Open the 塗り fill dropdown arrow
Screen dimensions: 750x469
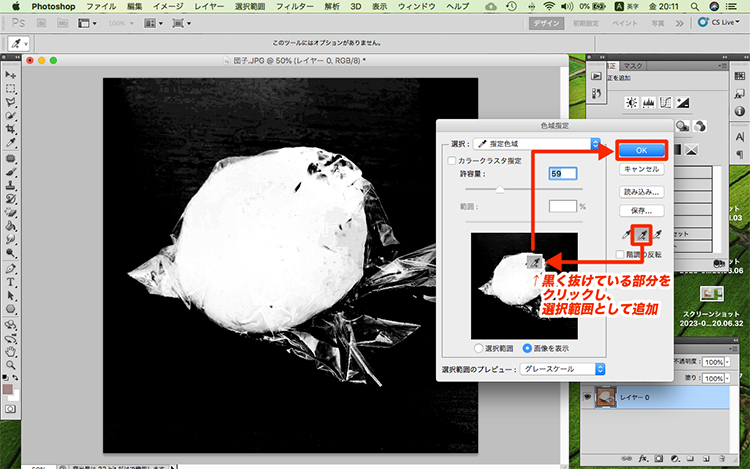[727, 378]
